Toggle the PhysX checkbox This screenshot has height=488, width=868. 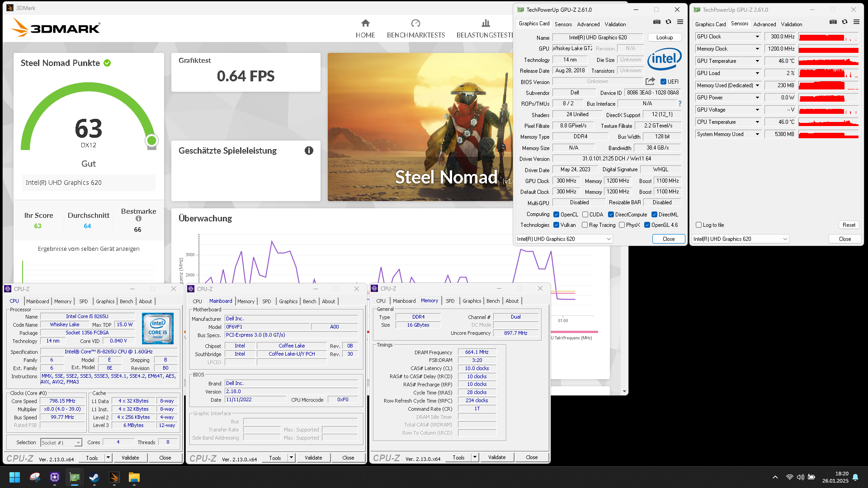(622, 225)
